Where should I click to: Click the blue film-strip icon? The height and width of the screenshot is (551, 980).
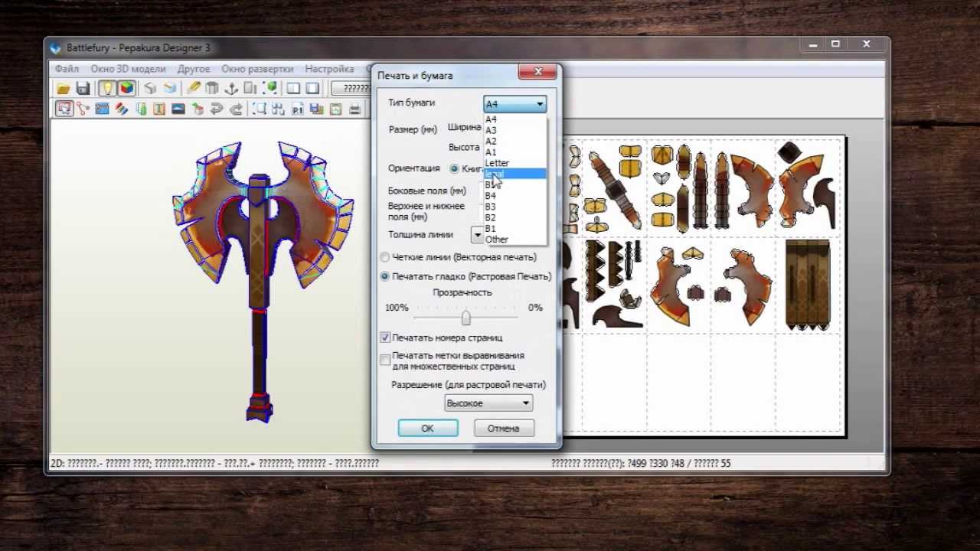click(x=102, y=109)
